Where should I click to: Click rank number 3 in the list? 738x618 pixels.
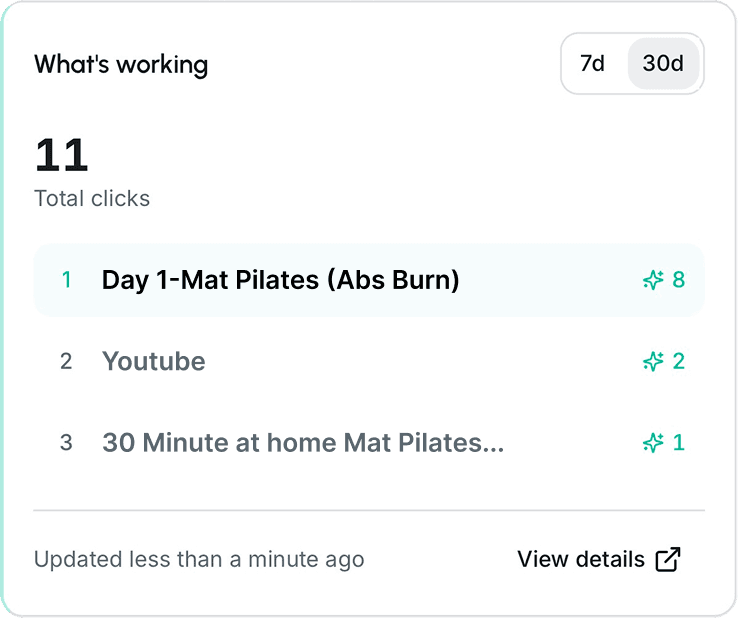[x=66, y=442]
